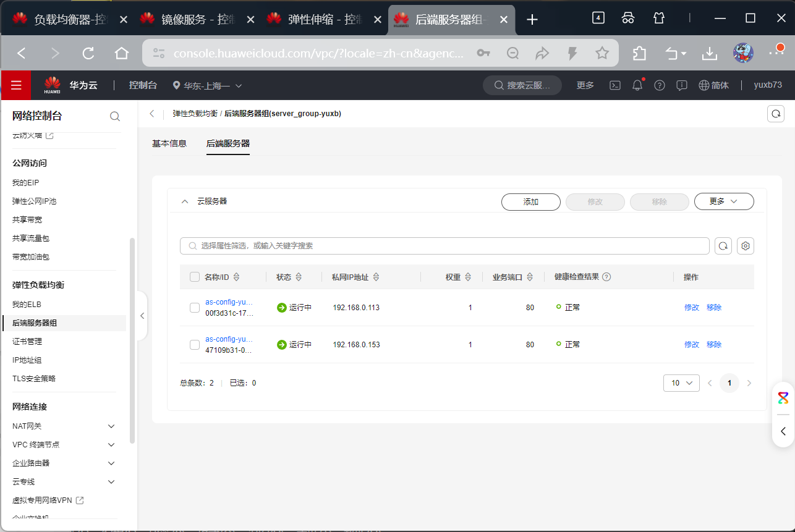The height and width of the screenshot is (532, 795).
Task: Go back with breadcrumb left arrow
Action: tap(152, 114)
